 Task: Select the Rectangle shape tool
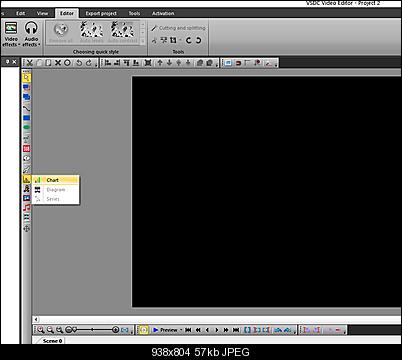[x=26, y=118]
